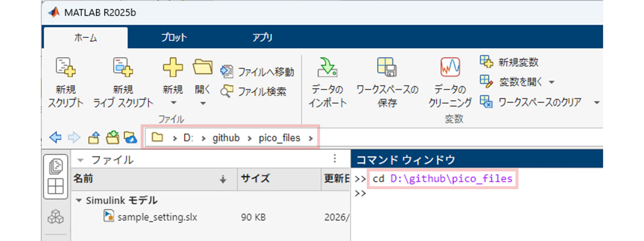
Task: Click the Browse for folder icon
Action: click(x=113, y=138)
